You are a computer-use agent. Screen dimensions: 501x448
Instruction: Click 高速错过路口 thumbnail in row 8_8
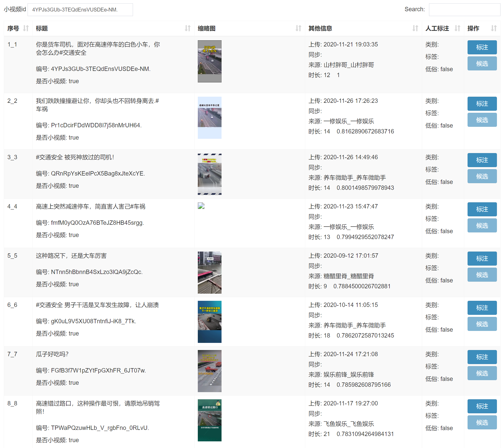[x=210, y=420]
